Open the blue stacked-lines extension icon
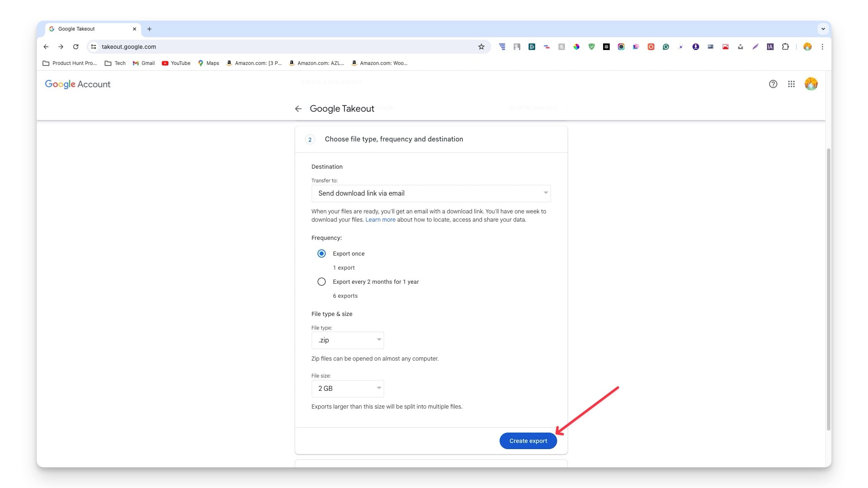Screen dimensions: 868x488 [502, 47]
